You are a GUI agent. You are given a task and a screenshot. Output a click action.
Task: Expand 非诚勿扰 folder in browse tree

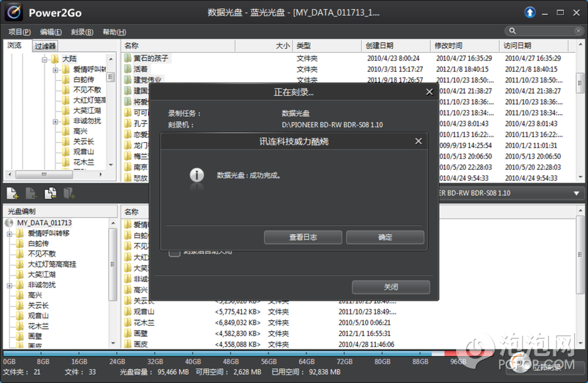click(55, 122)
